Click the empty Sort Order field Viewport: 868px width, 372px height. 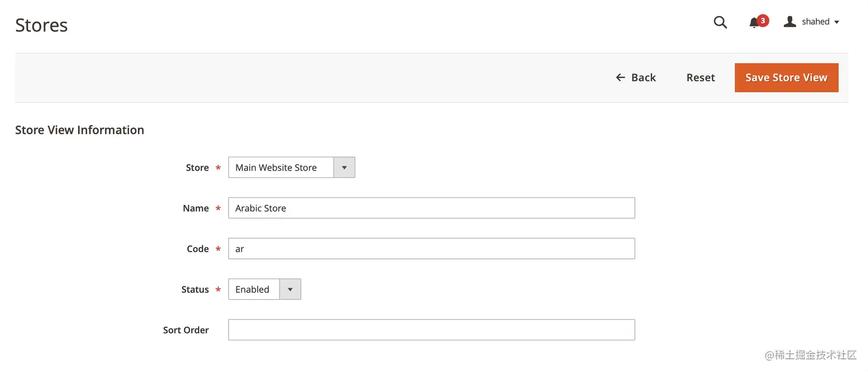[431, 330]
